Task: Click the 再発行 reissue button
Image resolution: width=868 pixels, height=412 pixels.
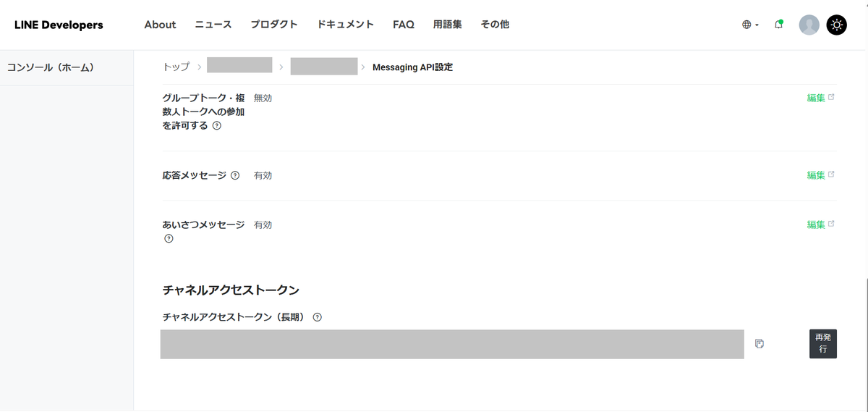Action: click(x=823, y=344)
